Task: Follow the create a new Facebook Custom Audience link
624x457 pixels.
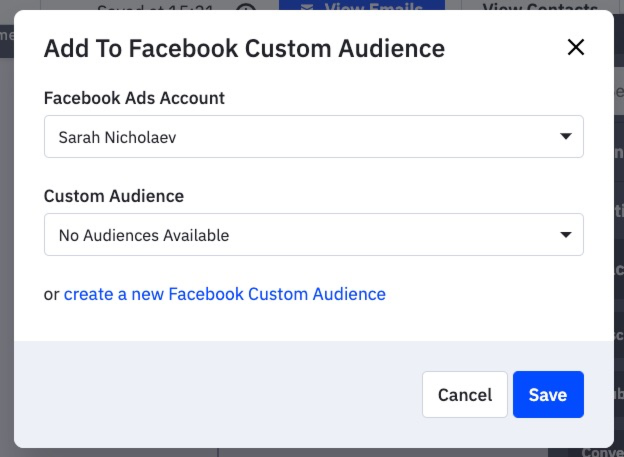Action: coord(224,294)
